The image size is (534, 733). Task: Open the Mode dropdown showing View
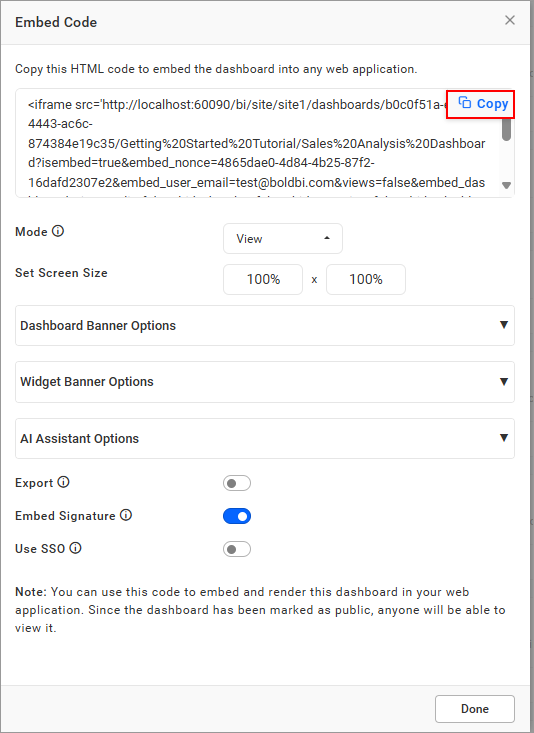[x=283, y=238]
